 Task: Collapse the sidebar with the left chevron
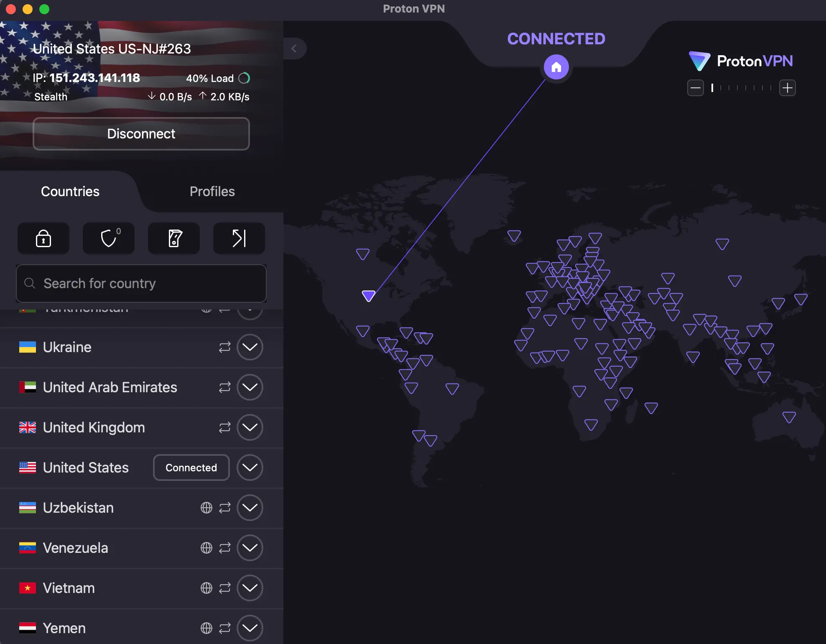(296, 49)
